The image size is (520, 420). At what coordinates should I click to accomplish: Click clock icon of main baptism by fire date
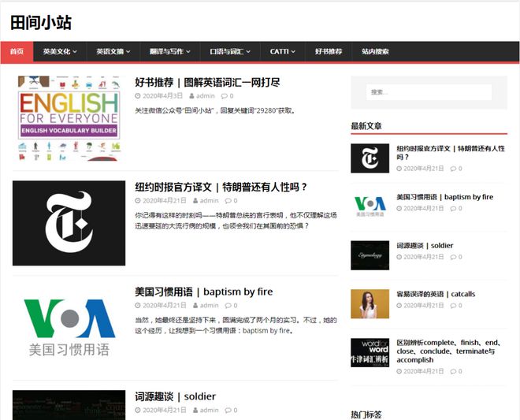pyautogui.click(x=138, y=305)
